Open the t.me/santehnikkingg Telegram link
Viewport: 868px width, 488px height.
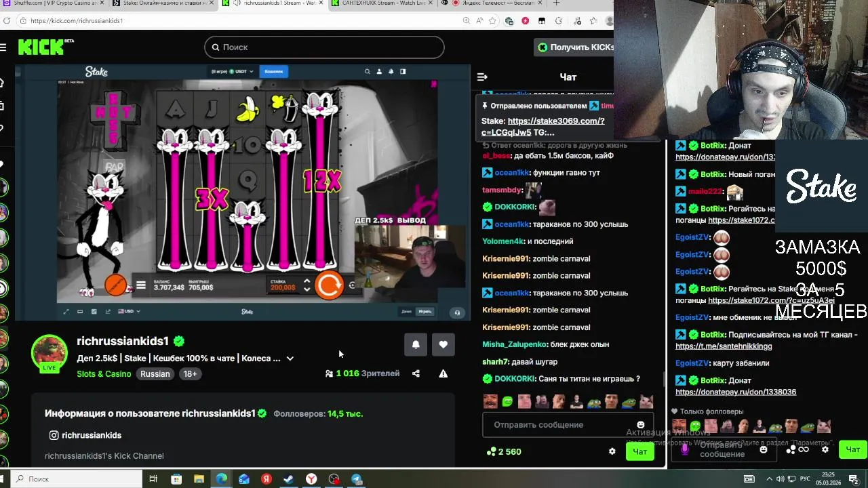(x=724, y=346)
